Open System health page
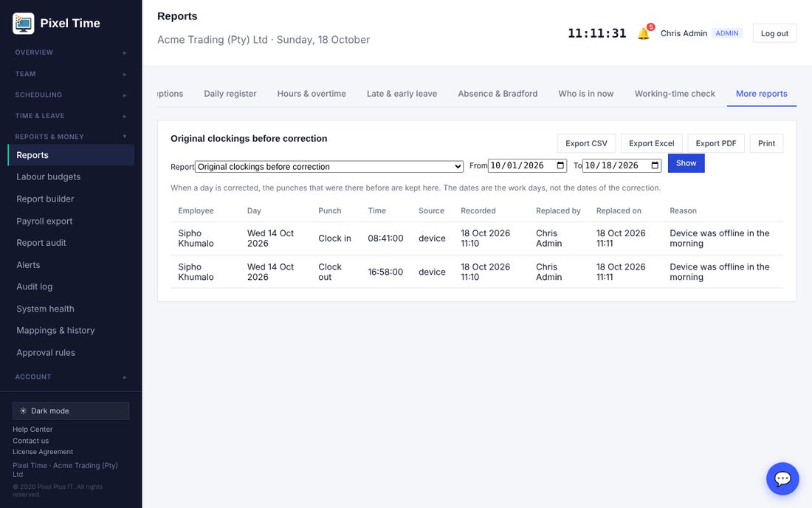The height and width of the screenshot is (508, 812). (71, 309)
